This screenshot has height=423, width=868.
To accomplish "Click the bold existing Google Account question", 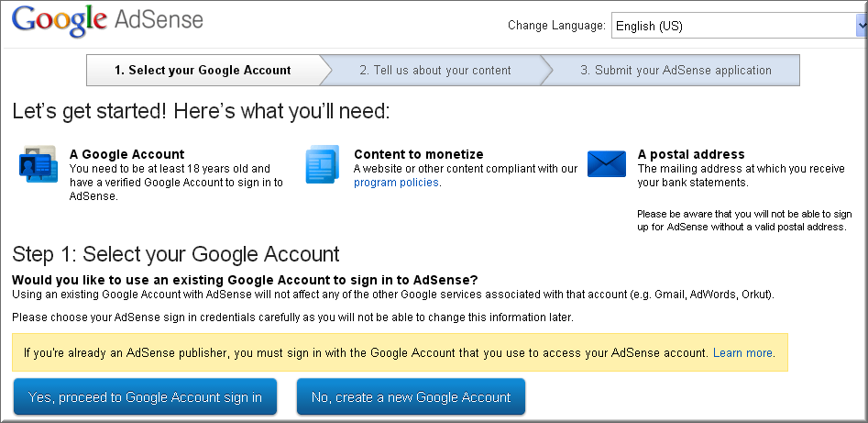I will 245,280.
